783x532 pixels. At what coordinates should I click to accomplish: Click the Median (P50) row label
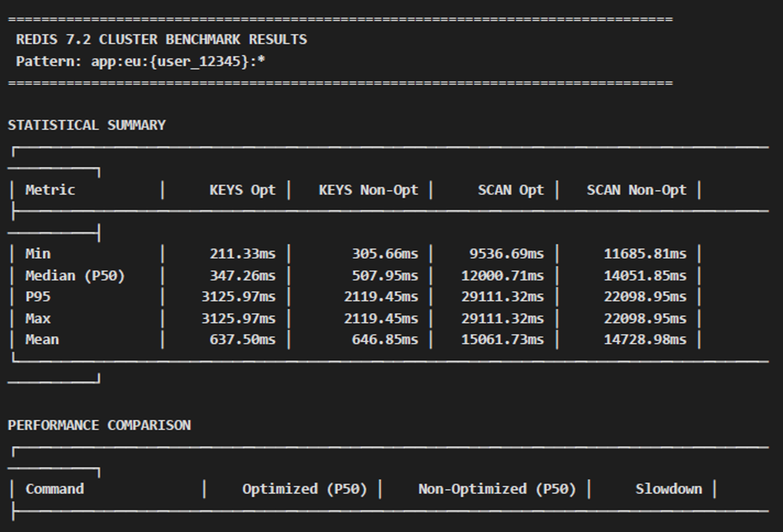75,276
